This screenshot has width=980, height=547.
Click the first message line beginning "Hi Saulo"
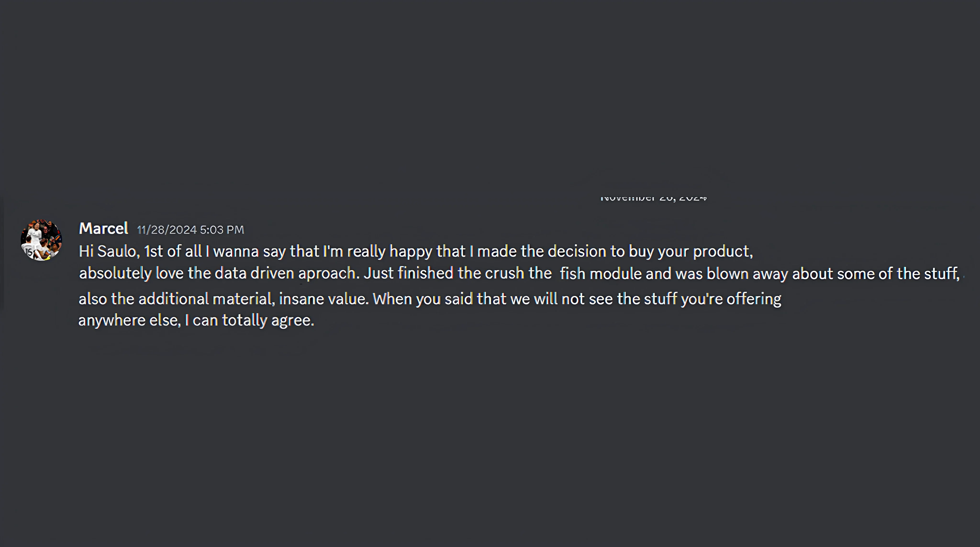[x=415, y=251]
